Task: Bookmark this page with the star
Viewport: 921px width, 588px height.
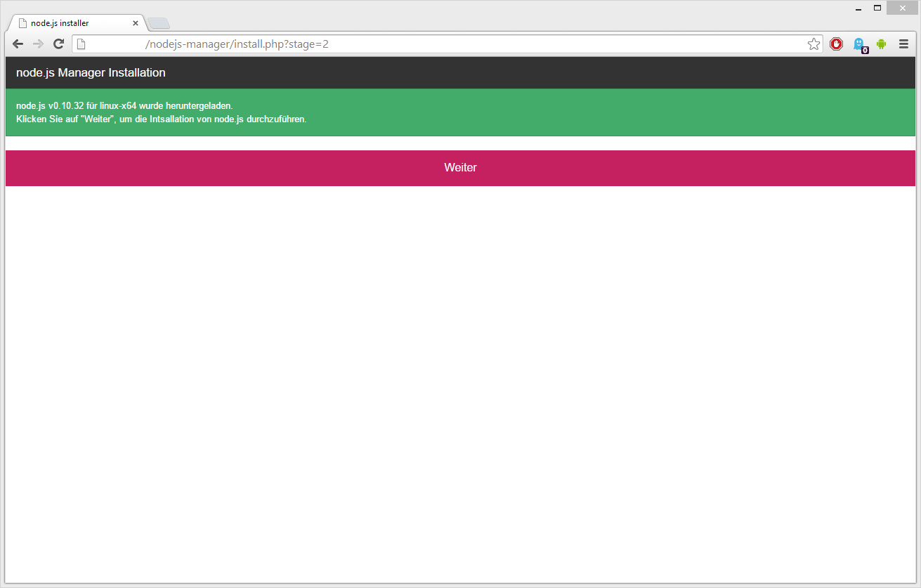Action: [814, 44]
